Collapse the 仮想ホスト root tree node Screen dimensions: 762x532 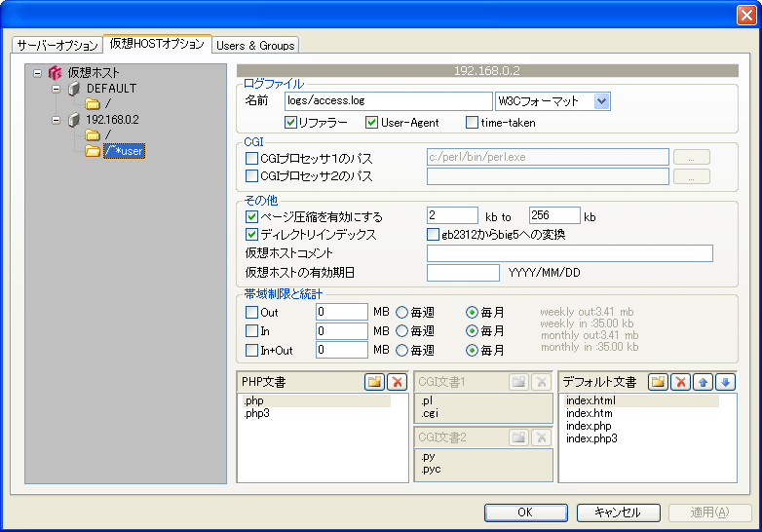(37, 73)
